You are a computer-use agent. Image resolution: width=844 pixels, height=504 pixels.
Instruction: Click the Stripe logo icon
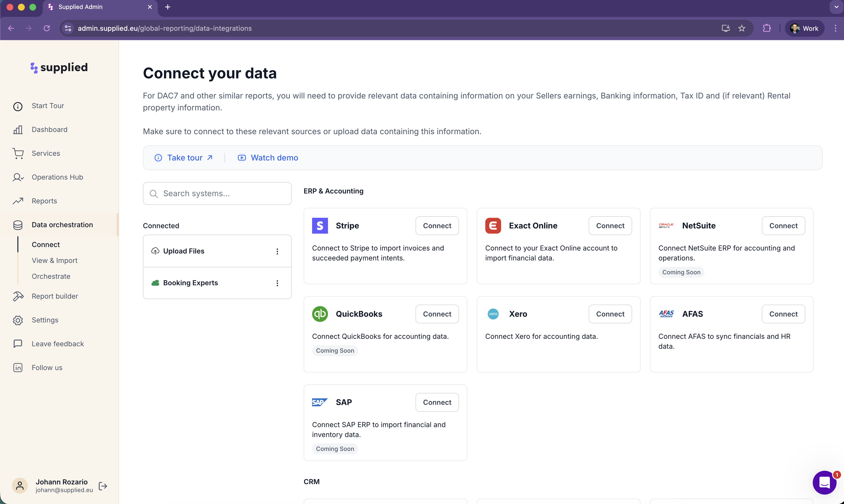pos(320,226)
